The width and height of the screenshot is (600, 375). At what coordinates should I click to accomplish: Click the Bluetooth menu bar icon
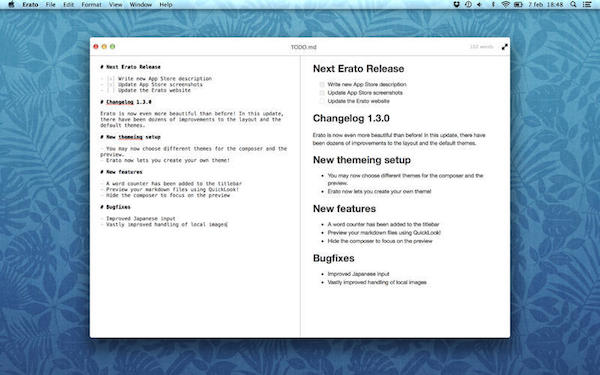(493, 5)
